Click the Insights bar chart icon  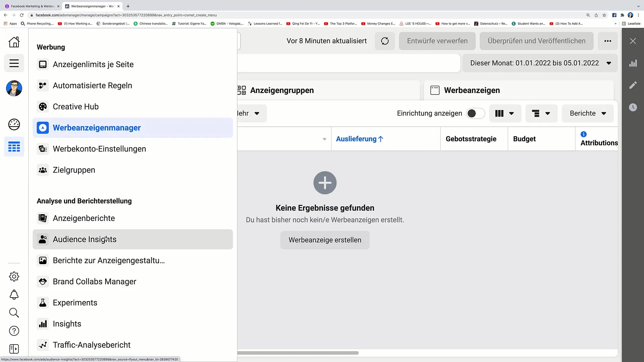pos(43,324)
